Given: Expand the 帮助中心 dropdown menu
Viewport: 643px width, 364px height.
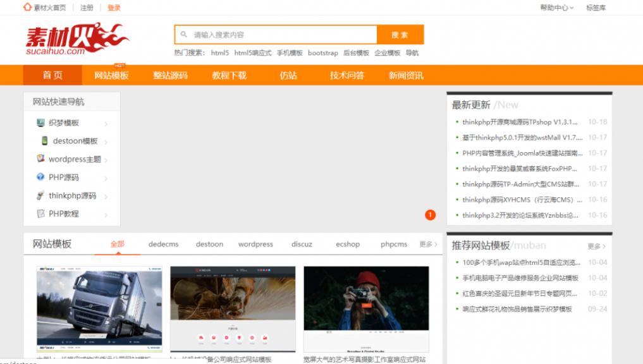Looking at the screenshot, I should [556, 8].
